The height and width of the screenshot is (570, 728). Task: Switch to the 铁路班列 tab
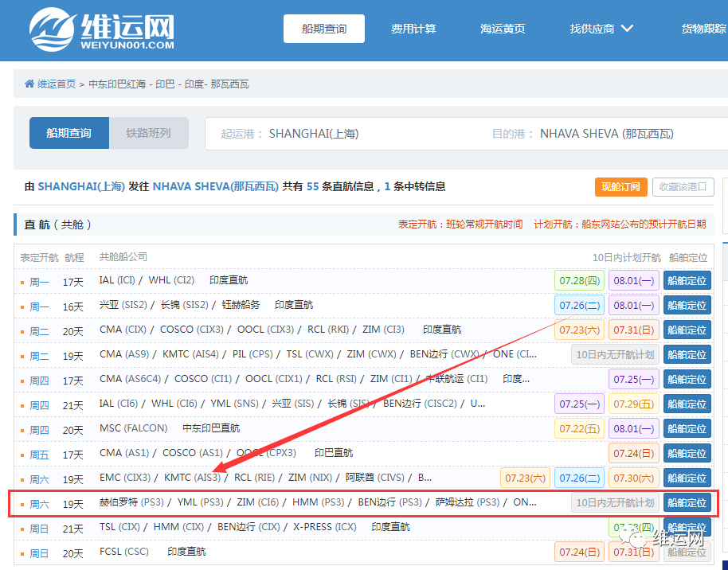pyautogui.click(x=149, y=133)
